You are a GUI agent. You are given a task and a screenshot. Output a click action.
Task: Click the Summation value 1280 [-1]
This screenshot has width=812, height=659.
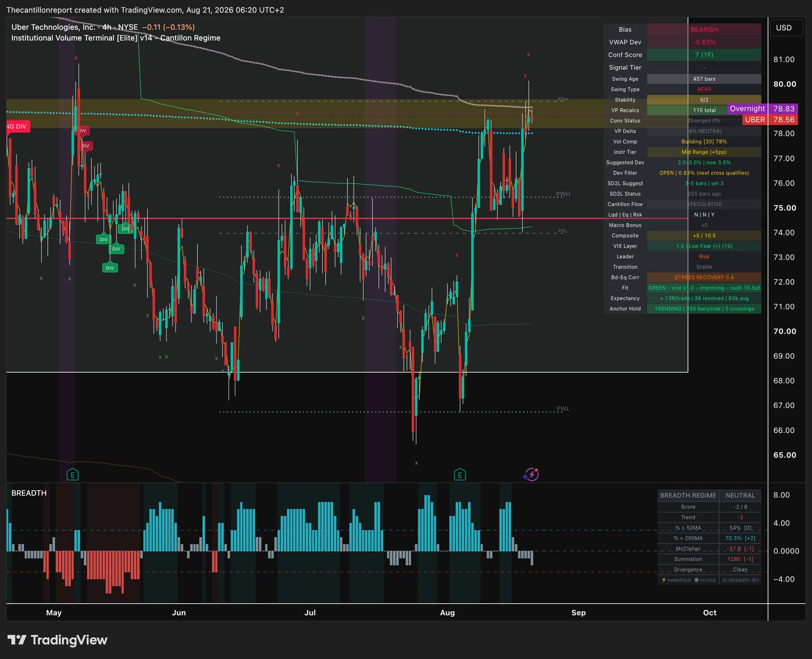pos(741,559)
